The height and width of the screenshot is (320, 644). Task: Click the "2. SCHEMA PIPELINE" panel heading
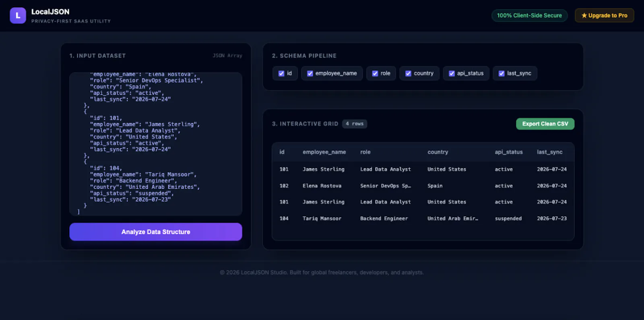tap(304, 55)
